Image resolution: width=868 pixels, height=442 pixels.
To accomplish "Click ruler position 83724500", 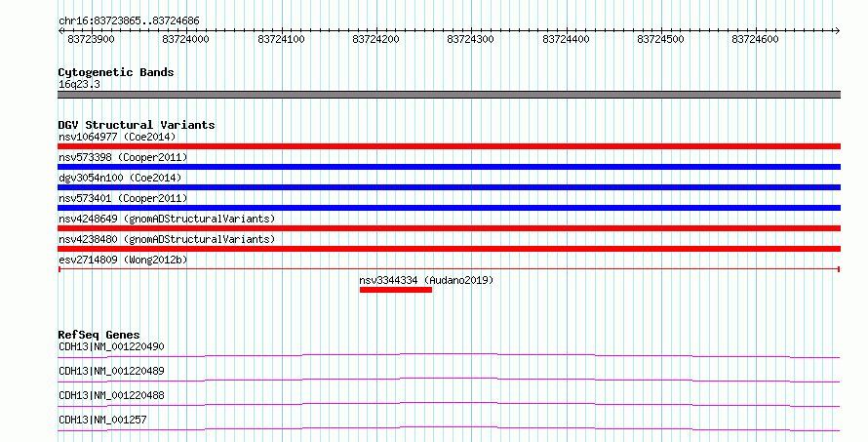I will (660, 39).
